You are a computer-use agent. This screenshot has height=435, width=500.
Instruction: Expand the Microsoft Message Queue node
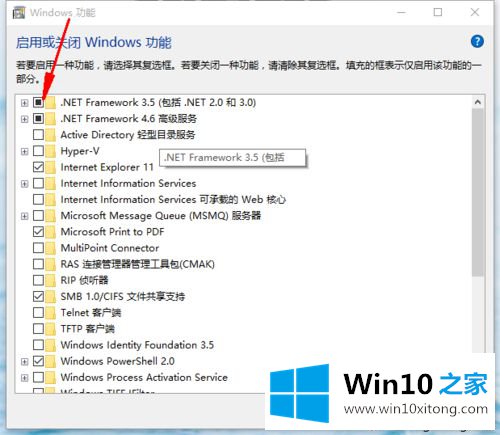coord(24,216)
